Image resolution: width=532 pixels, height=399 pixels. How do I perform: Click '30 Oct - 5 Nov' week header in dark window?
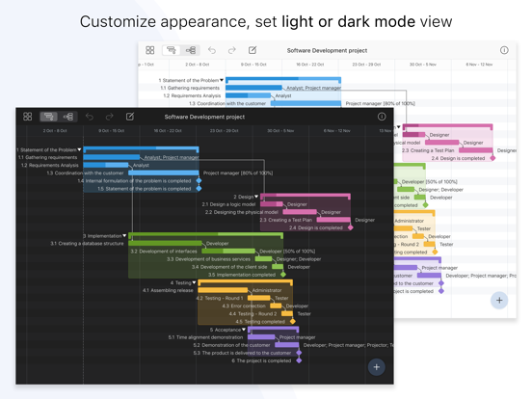click(280, 131)
